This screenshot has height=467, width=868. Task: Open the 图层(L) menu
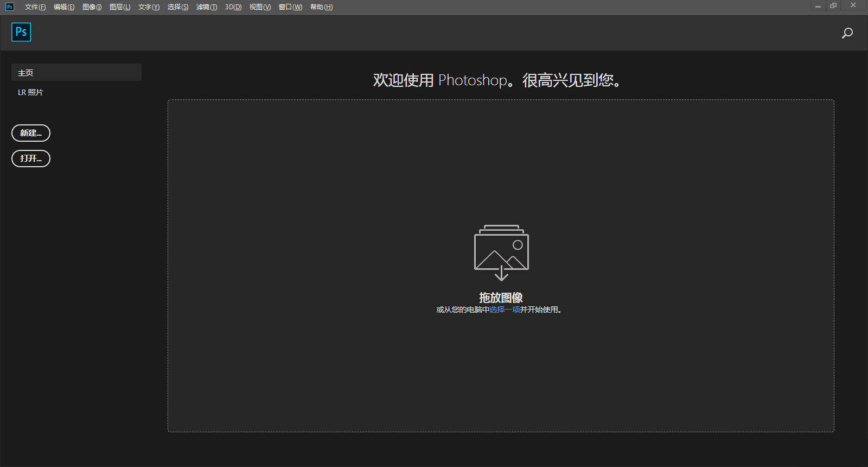pyautogui.click(x=120, y=7)
